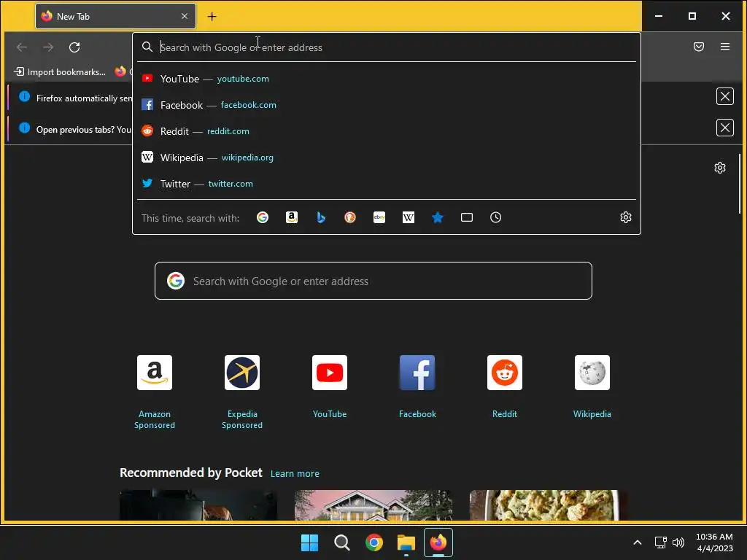
Task: Select YouTube suggestion in address dropdown
Action: (x=387, y=79)
